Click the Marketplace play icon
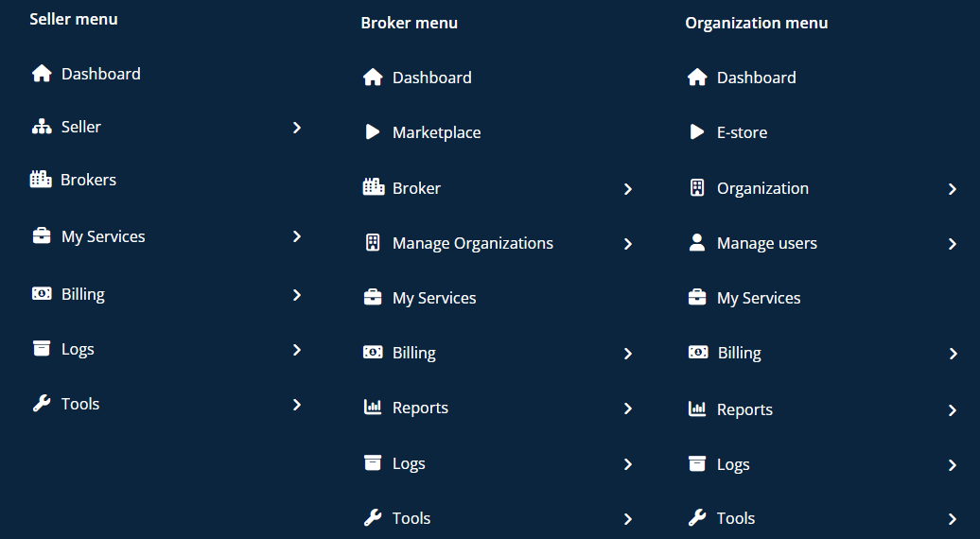Screen dimensions: 980x539 373,131
